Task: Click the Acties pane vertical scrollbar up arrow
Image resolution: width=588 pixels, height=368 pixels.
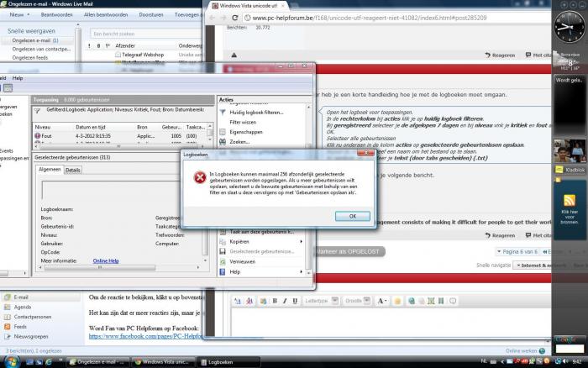Action: tap(308, 108)
